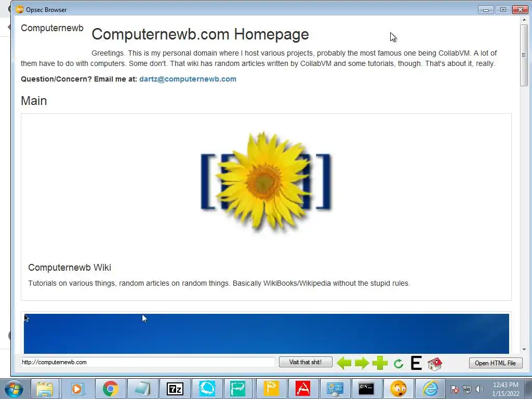This screenshot has width=532, height=399.
Task: Click the text Question/Concern? Email me at:
Action: pos(79,79)
